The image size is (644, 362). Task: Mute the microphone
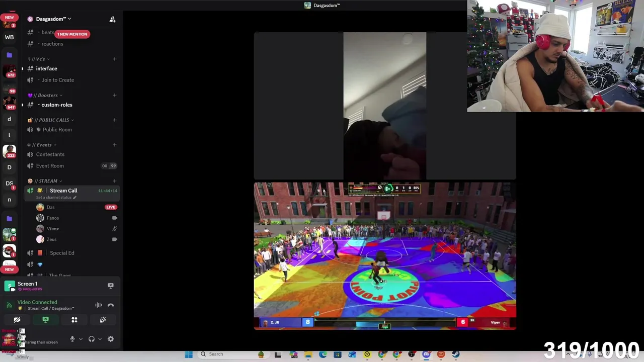pyautogui.click(x=72, y=339)
